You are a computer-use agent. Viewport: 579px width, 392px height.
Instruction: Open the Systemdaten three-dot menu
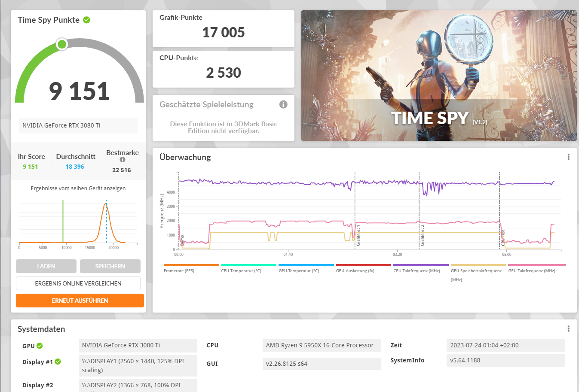coord(568,329)
